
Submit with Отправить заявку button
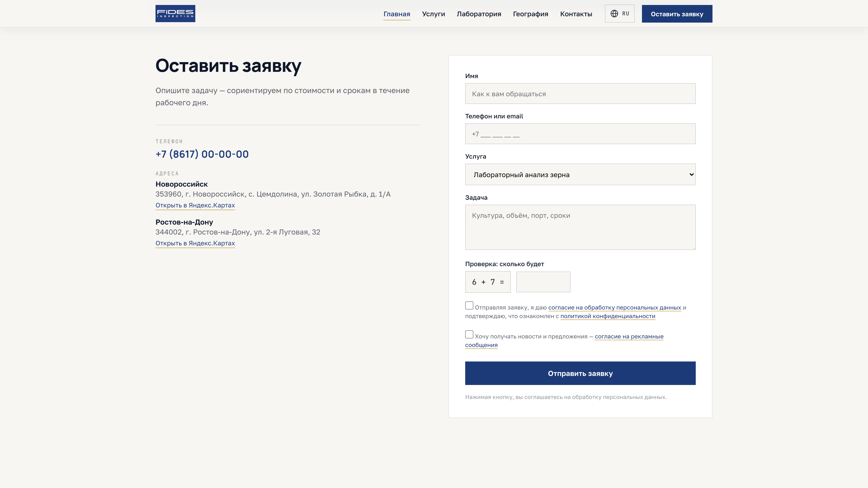(580, 373)
